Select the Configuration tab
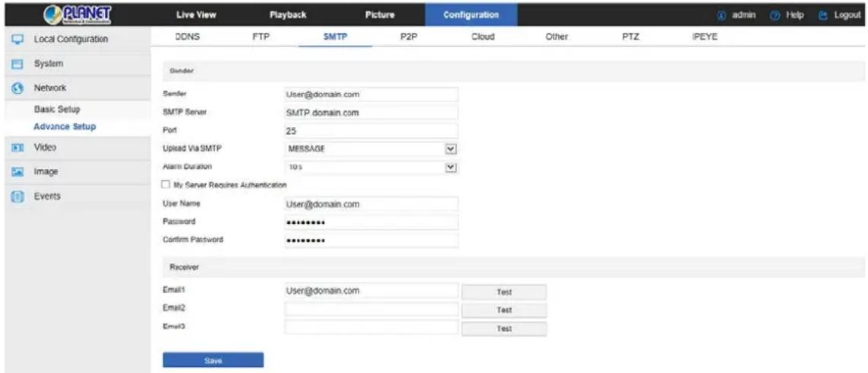 [x=471, y=15]
